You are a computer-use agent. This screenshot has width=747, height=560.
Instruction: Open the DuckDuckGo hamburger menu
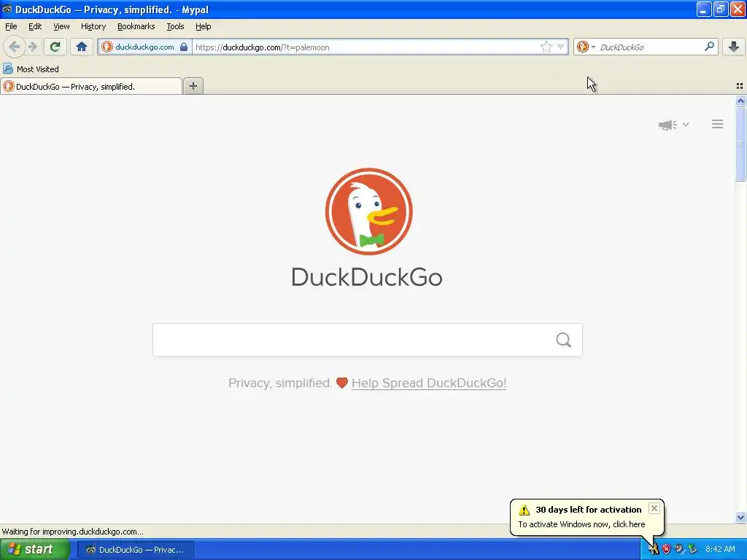tap(718, 124)
